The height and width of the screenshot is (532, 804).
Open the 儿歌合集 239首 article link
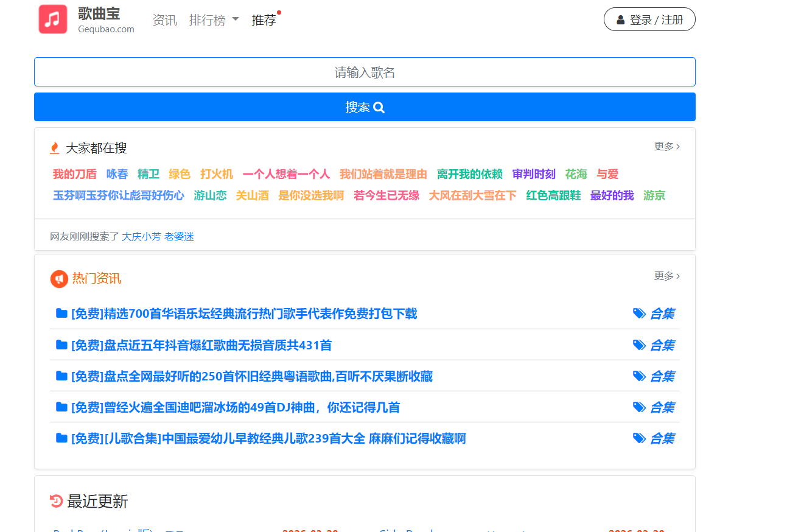click(x=268, y=438)
